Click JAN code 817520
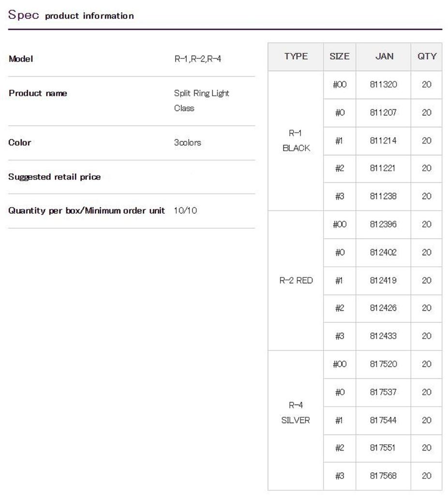448x495 pixels. pos(383,364)
